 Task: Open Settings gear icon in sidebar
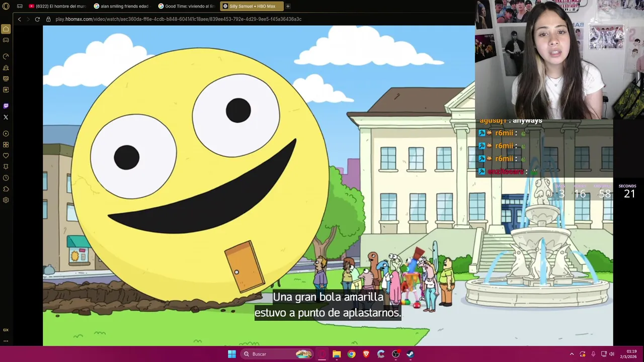coord(6,200)
